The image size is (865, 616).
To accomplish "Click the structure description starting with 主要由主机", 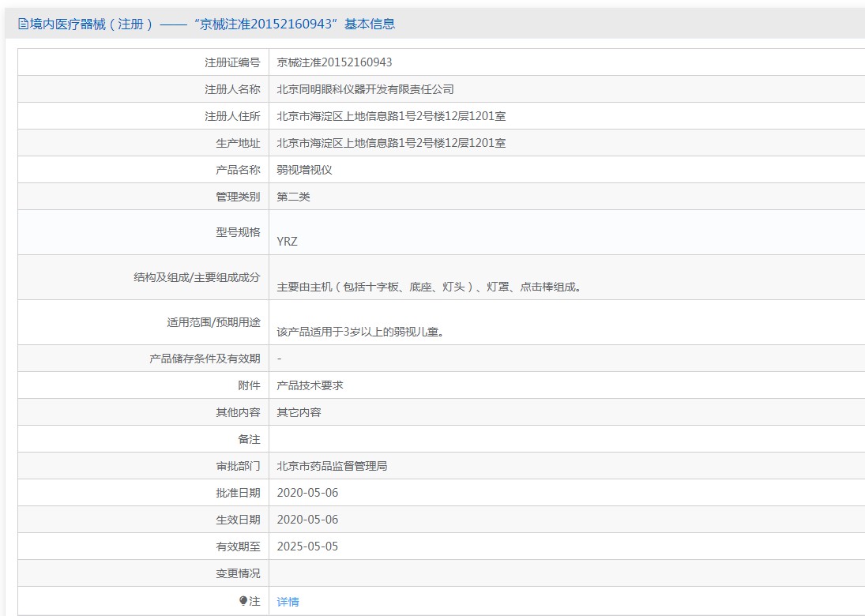I will [x=431, y=287].
